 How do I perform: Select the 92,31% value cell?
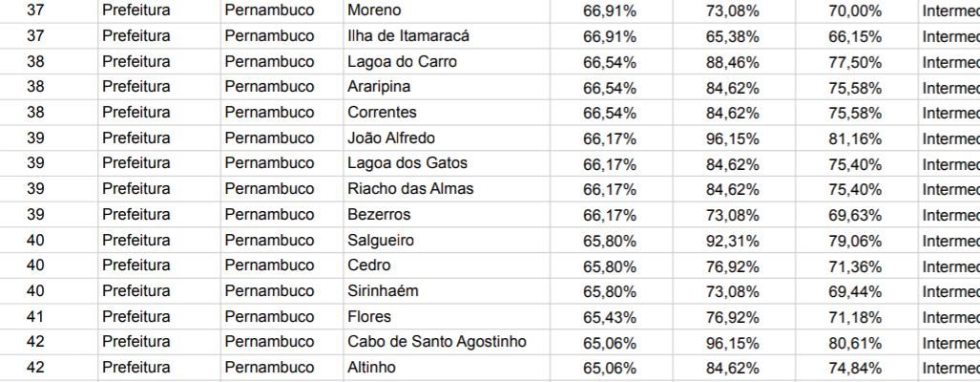[x=734, y=240]
